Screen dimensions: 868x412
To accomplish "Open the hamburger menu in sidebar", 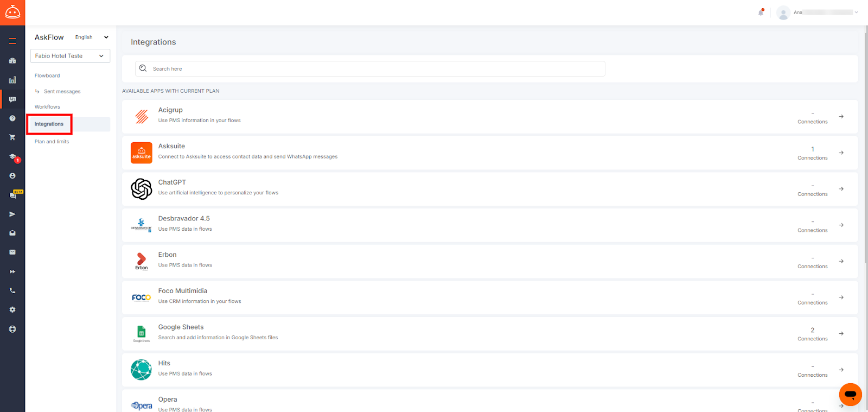I will pos(12,41).
